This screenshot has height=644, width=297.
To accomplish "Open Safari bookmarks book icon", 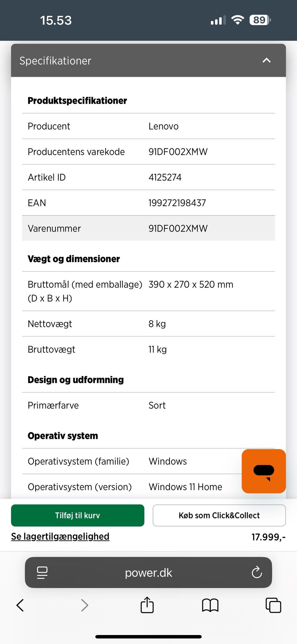I will 210,605.
